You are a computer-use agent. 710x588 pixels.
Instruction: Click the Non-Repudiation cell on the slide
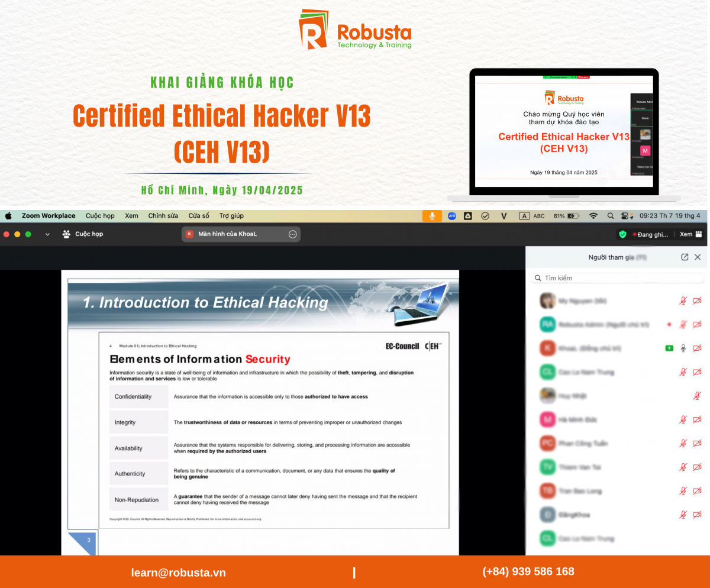pos(139,500)
